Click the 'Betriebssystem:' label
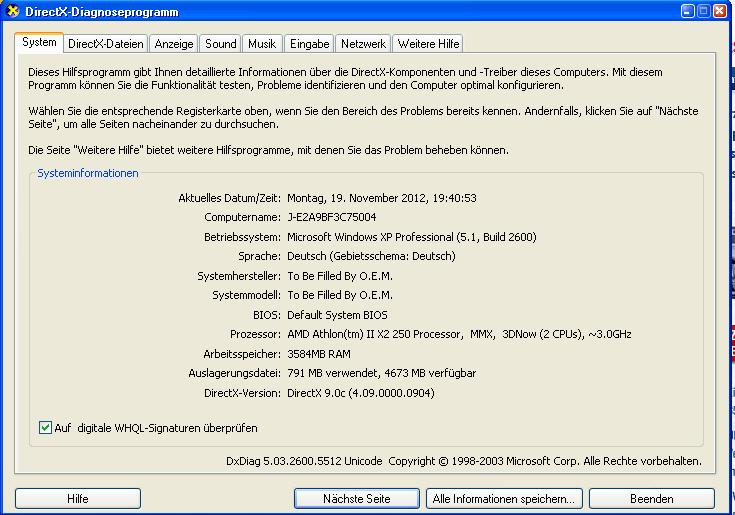The image size is (735, 515). tap(242, 237)
